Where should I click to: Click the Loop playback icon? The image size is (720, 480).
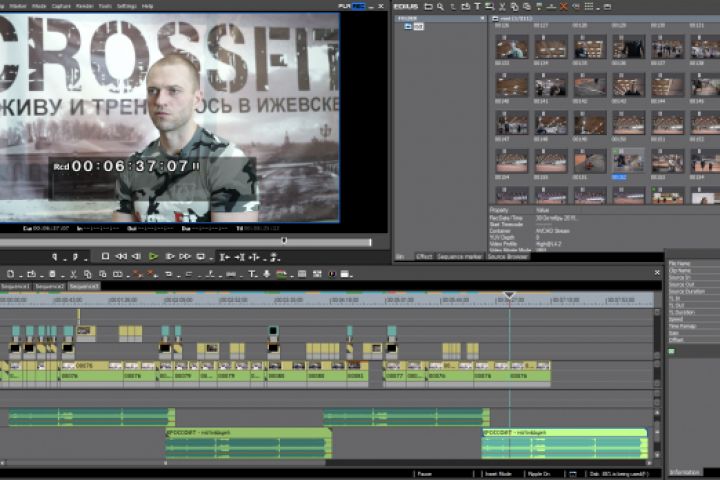[201, 256]
